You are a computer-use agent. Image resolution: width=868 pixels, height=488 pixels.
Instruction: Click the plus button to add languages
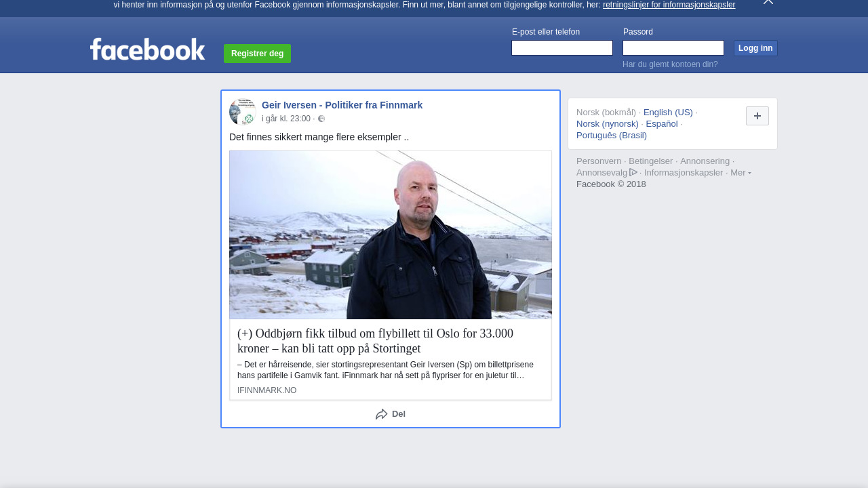[757, 116]
